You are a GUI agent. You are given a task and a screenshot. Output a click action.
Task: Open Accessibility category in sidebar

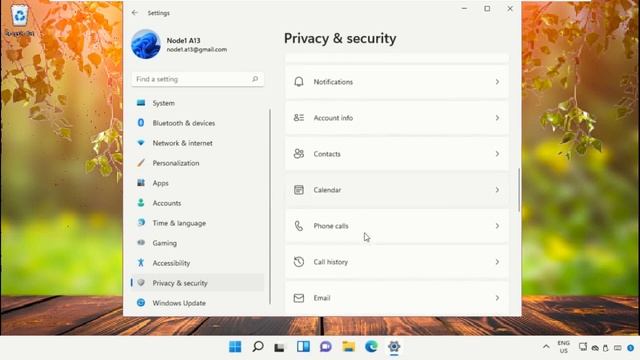coord(198,263)
